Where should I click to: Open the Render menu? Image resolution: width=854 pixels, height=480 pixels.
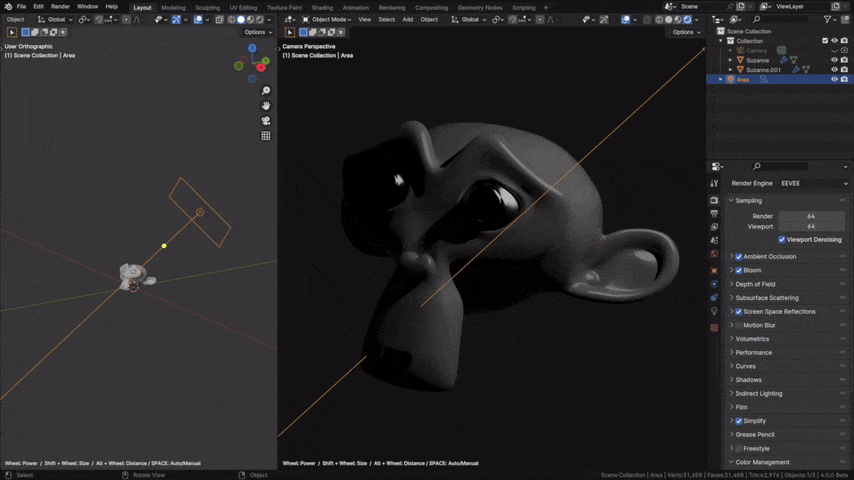pos(60,7)
